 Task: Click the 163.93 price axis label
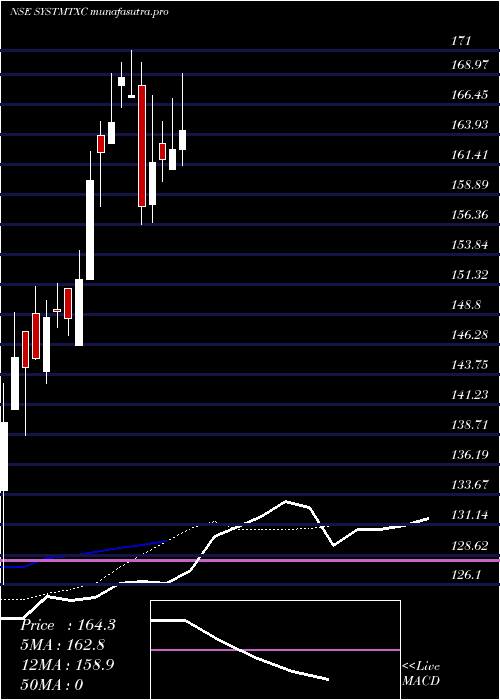[470, 125]
